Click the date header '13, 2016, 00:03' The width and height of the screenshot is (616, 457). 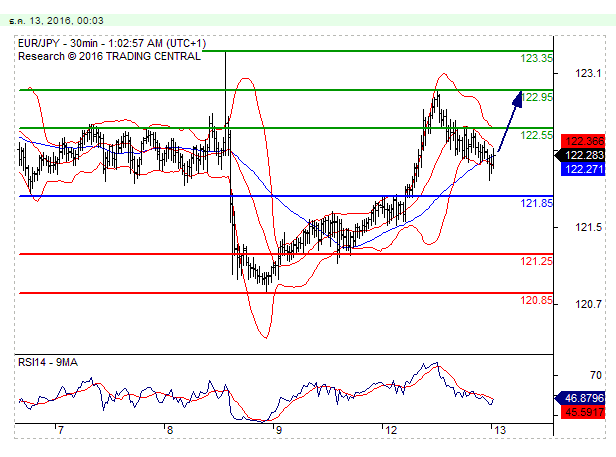click(x=66, y=20)
